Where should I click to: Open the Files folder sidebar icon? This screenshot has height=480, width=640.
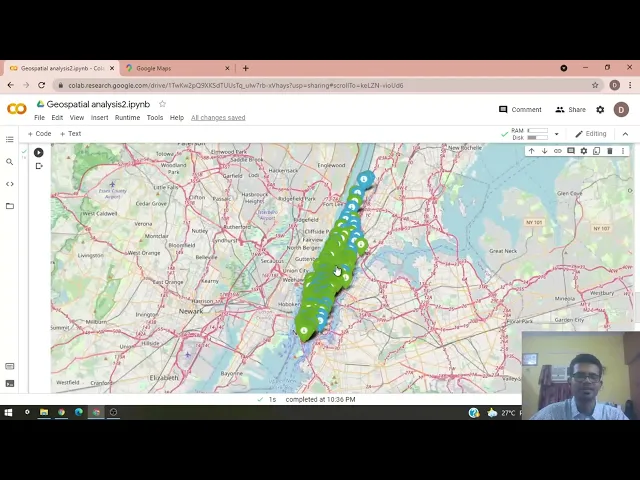pos(10,206)
